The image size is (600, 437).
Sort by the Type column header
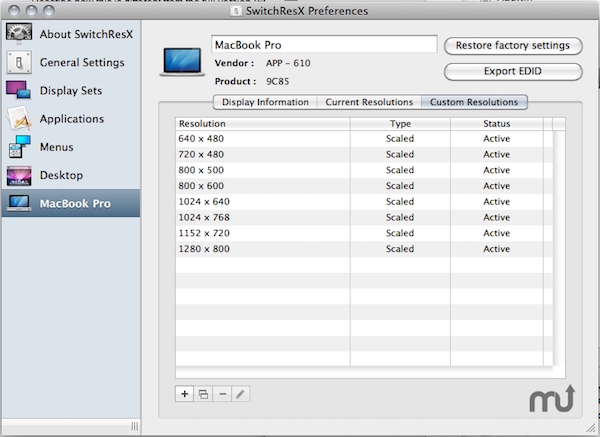(400, 124)
